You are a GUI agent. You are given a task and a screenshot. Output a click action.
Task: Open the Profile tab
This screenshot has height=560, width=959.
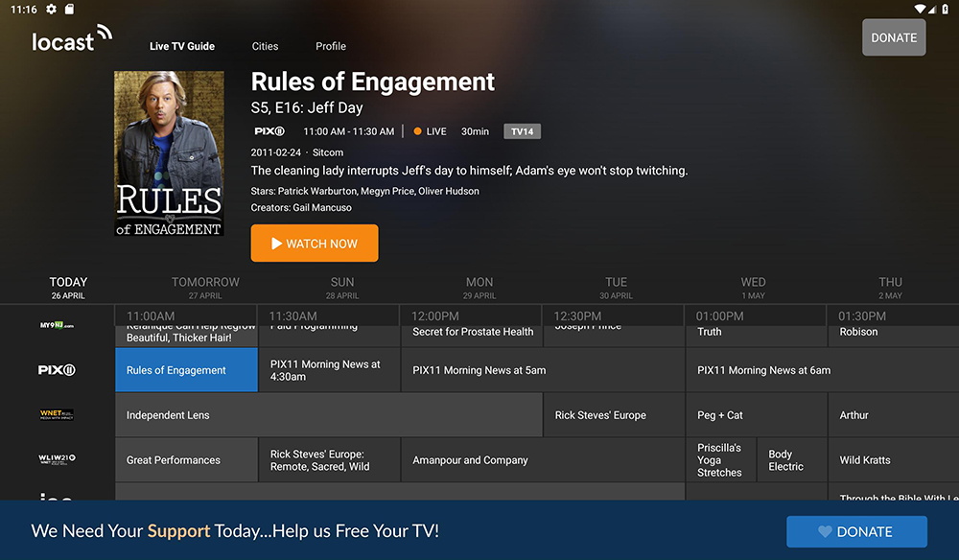coord(331,46)
